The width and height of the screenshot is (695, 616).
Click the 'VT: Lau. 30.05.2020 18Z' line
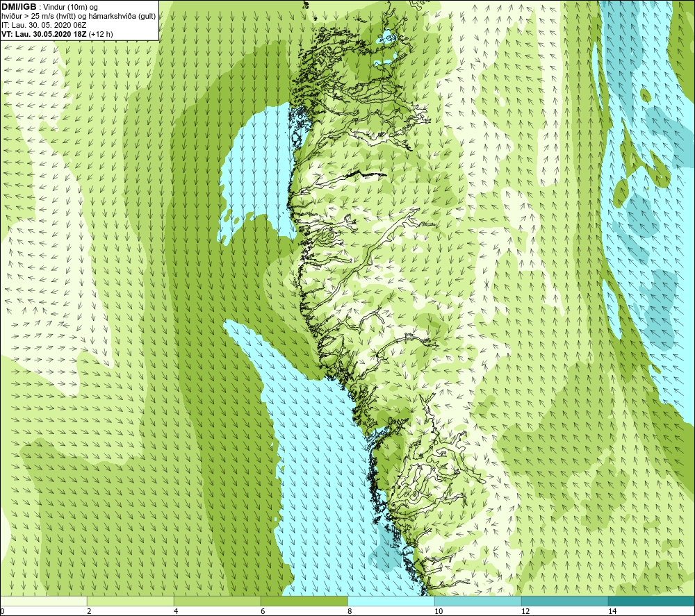click(44, 33)
